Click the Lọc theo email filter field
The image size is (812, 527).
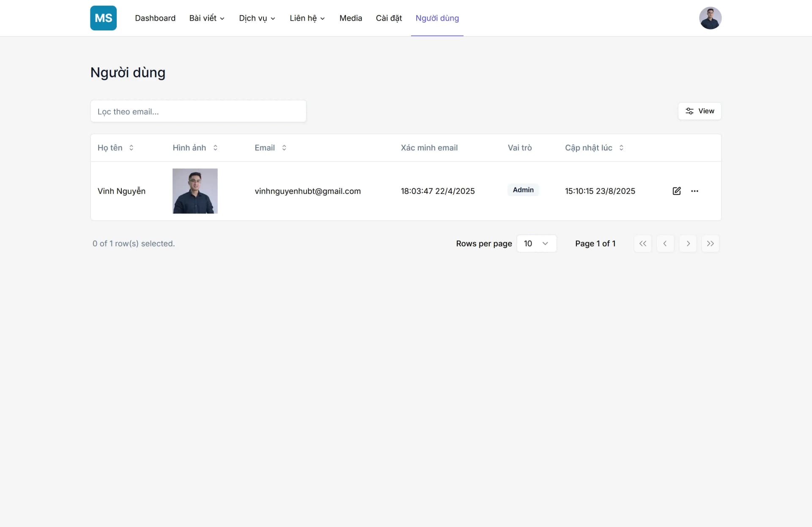coord(198,111)
